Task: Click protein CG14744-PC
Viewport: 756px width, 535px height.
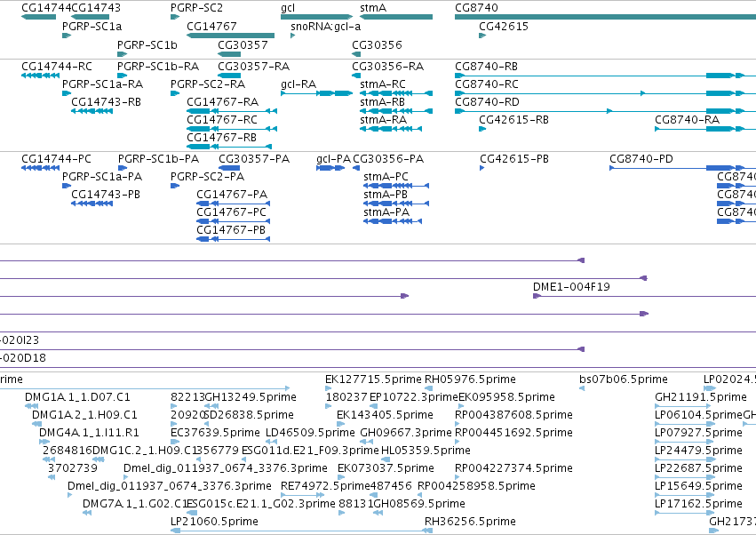Action: (x=41, y=168)
